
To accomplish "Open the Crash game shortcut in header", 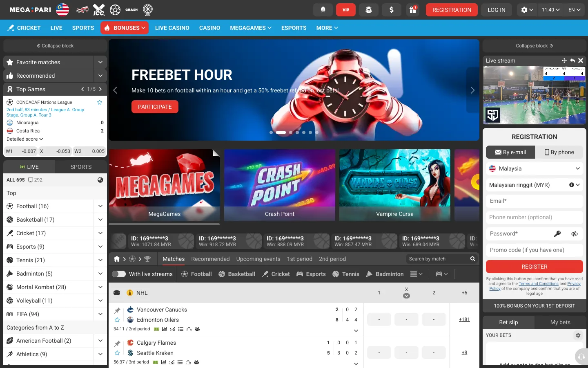I will (131, 10).
